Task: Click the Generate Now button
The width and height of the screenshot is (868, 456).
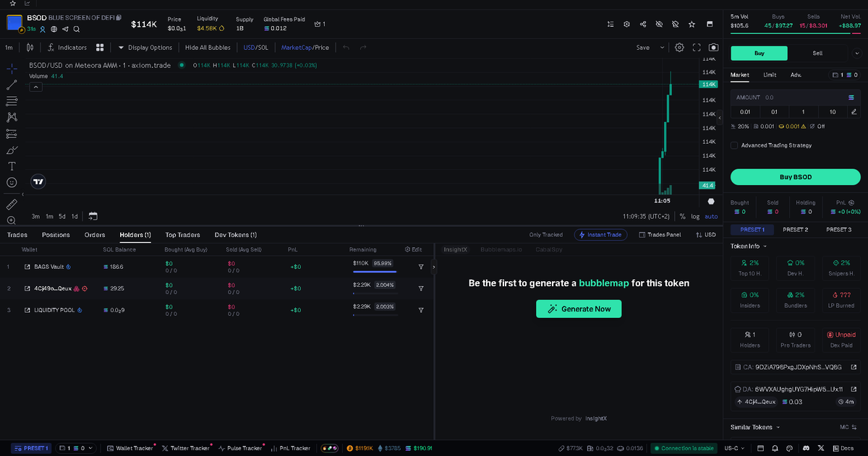Action: (x=579, y=309)
